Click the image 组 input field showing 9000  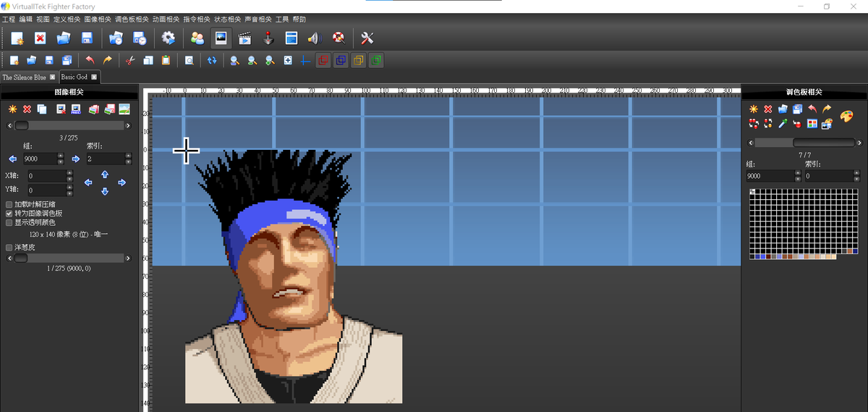(x=42, y=159)
